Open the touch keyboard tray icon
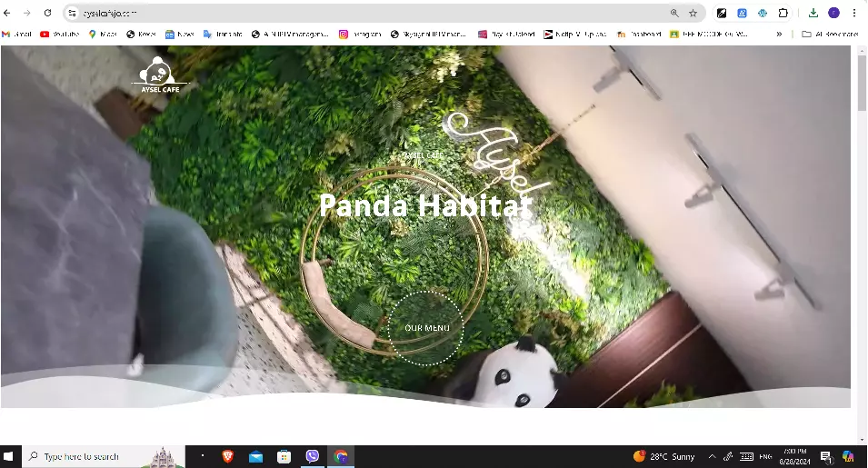 (x=747, y=456)
